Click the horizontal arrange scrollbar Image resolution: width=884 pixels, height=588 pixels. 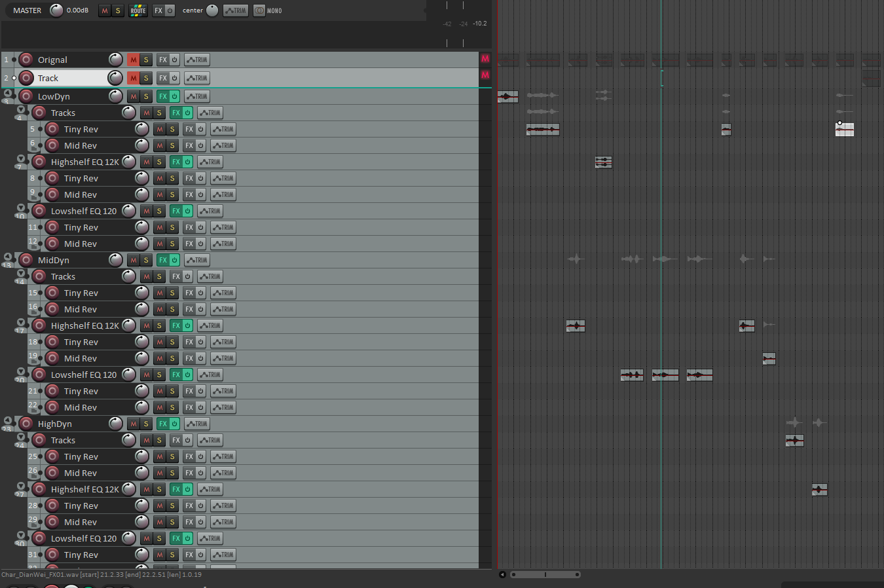(x=545, y=574)
